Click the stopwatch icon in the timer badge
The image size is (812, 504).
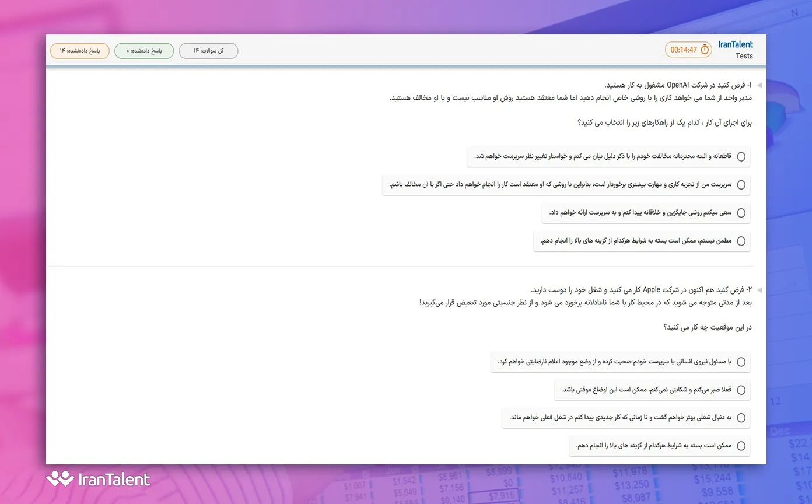pos(704,50)
